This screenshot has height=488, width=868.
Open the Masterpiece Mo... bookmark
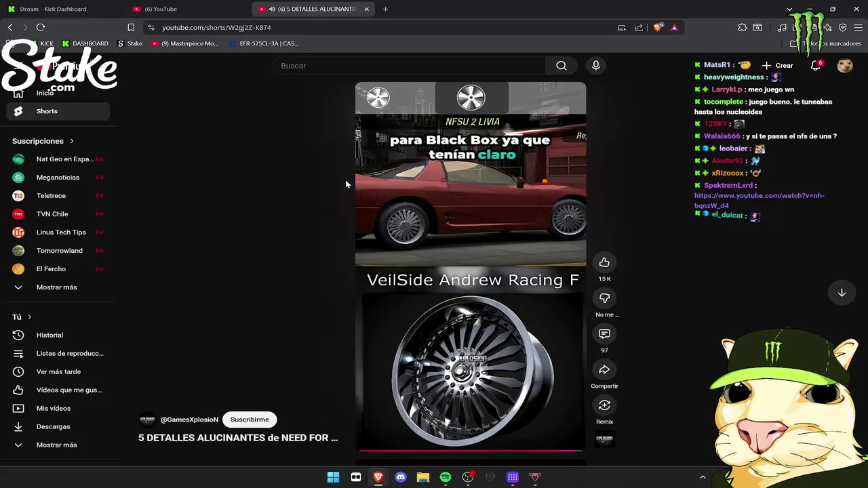pyautogui.click(x=185, y=43)
